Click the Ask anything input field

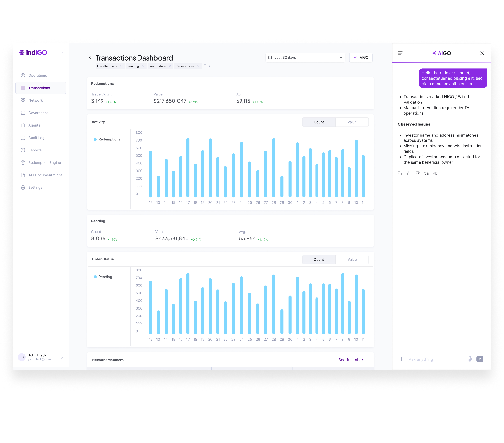click(x=435, y=359)
